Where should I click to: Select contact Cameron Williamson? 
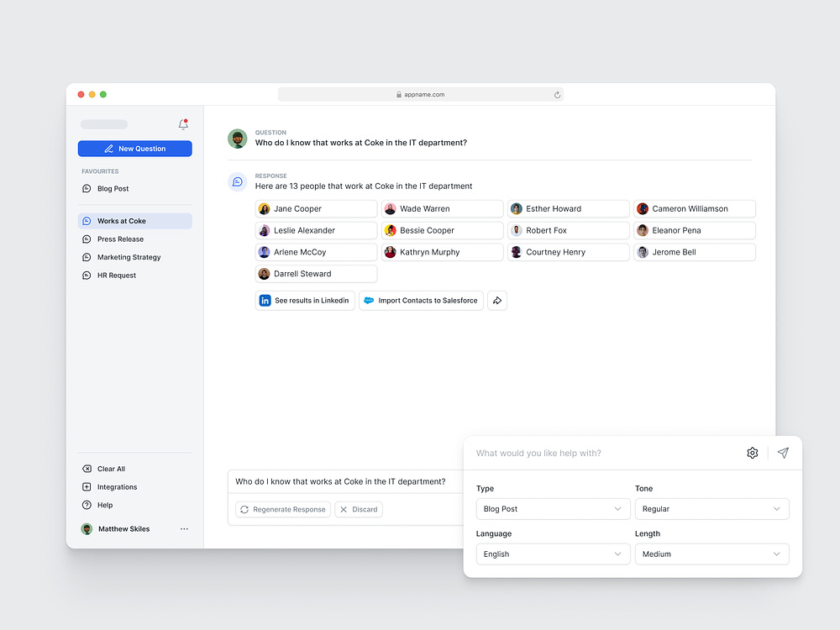point(695,209)
